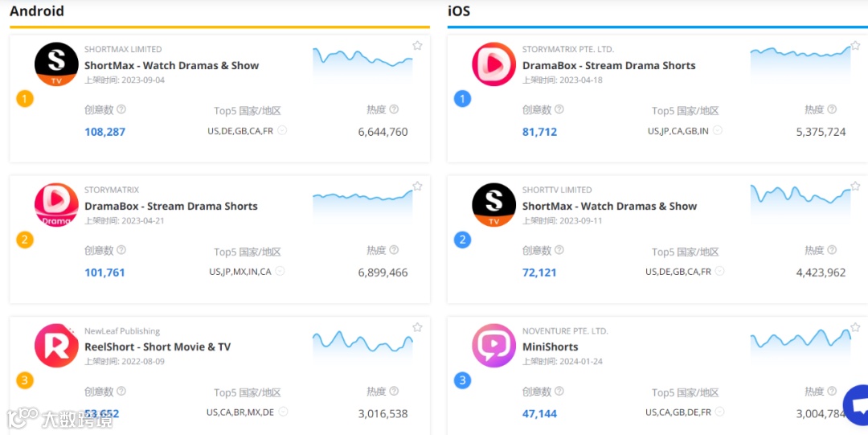
Task: Open the blue chat support widget
Action: [857, 405]
